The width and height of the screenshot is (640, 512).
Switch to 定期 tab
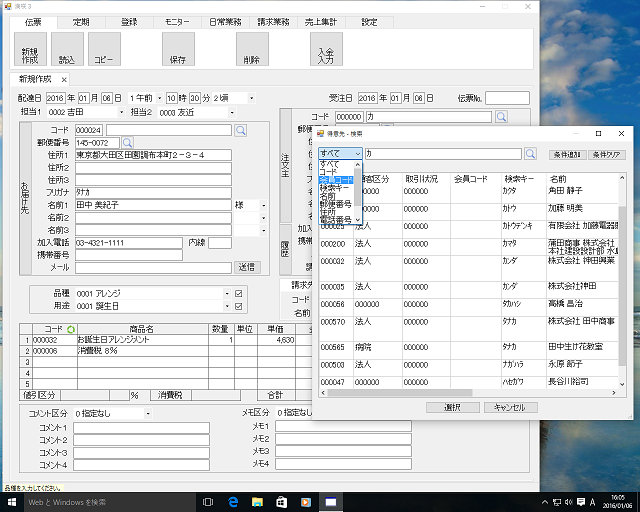tap(81, 22)
